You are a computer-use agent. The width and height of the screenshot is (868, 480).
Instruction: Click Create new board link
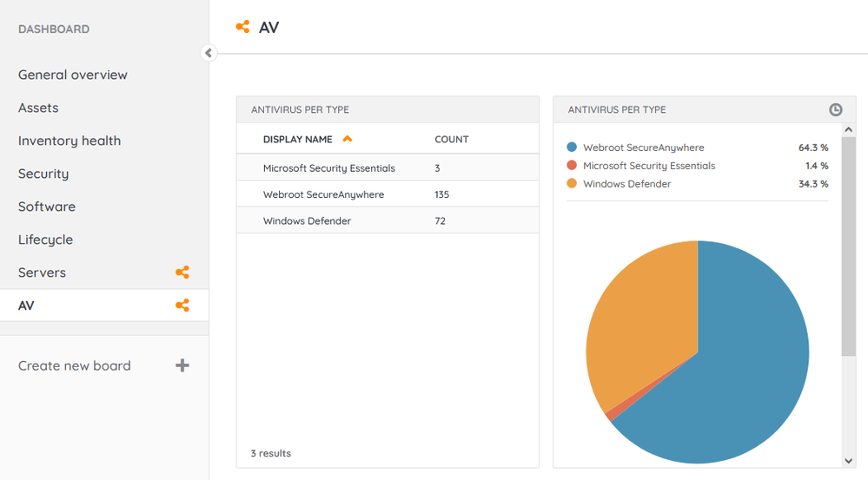pos(75,365)
